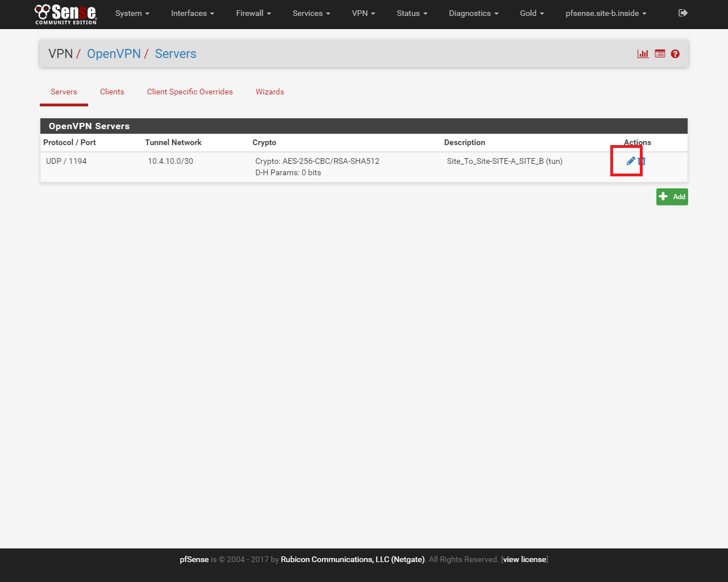Open the Services dropdown menu
The width and height of the screenshot is (728, 582).
tap(311, 13)
